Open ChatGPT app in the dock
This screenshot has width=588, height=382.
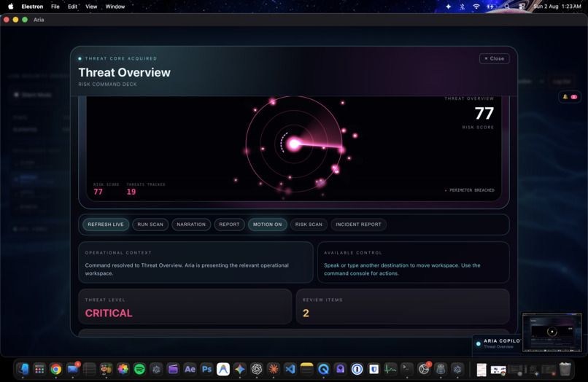click(257, 370)
